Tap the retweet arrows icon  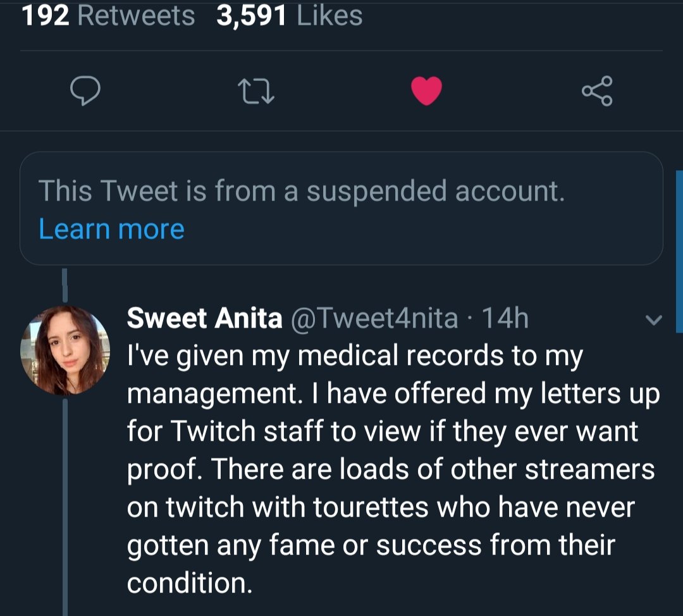(x=255, y=91)
